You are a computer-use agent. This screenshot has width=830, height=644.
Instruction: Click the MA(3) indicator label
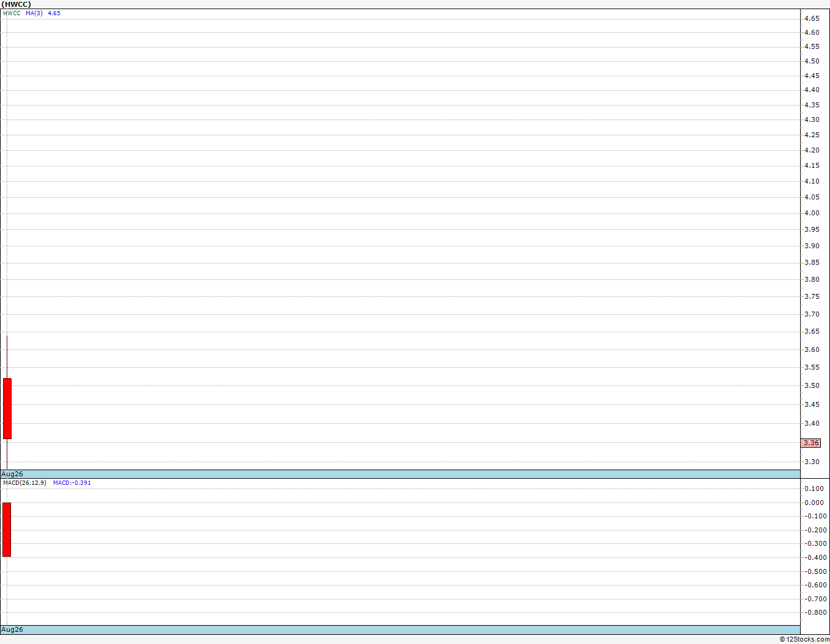coord(34,13)
